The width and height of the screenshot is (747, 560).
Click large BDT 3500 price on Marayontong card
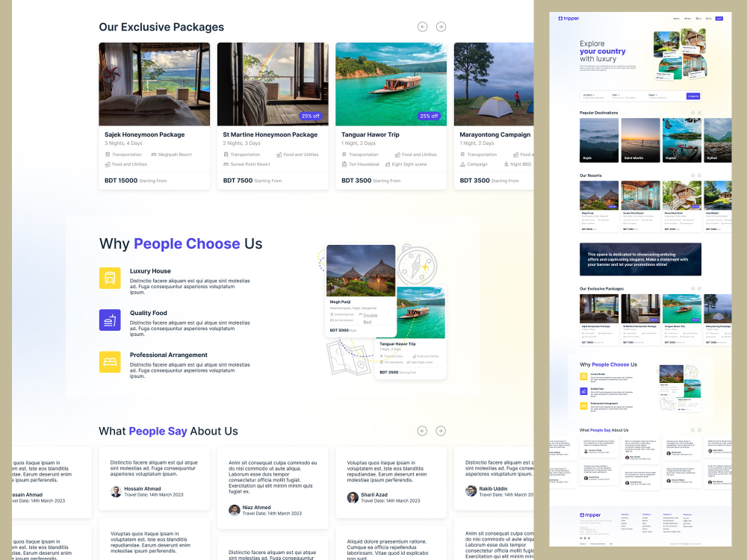[474, 181]
